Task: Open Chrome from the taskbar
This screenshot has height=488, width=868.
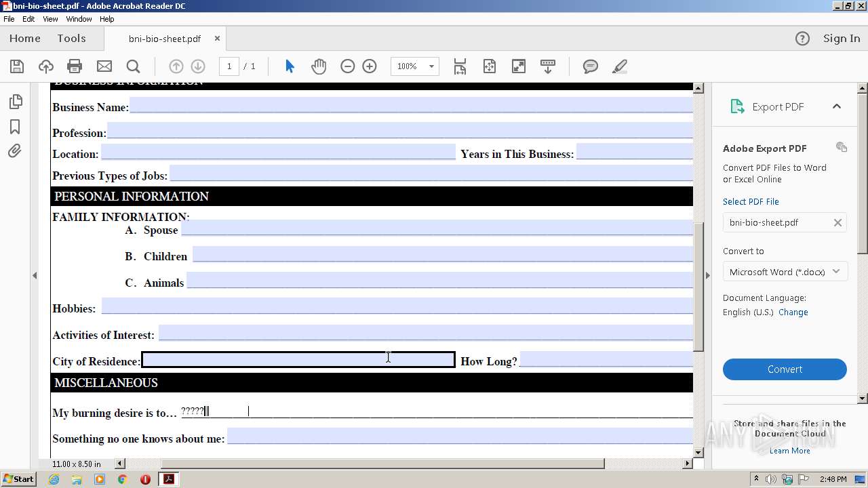Action: click(122, 479)
